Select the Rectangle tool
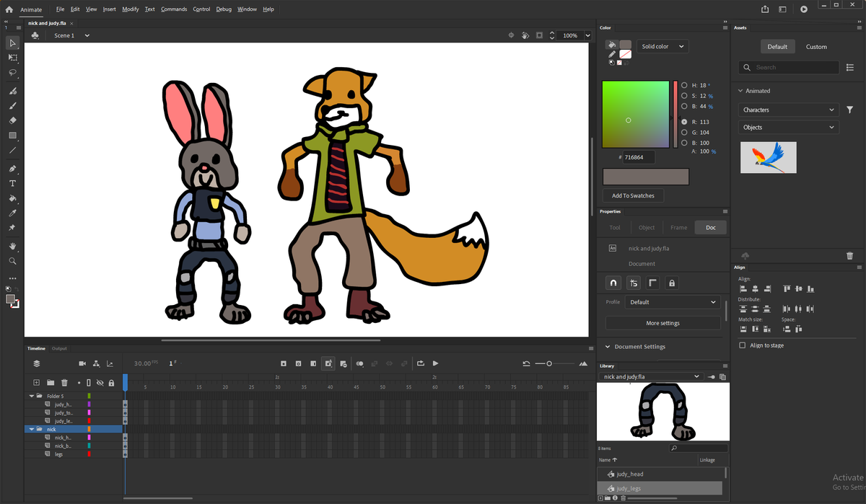The width and height of the screenshot is (866, 504). [12, 136]
